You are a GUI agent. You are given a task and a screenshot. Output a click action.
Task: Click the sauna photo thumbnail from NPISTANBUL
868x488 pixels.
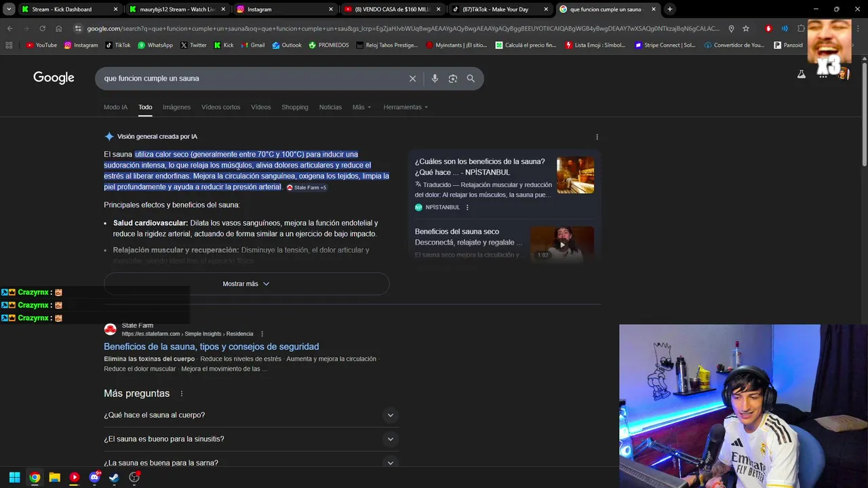pos(575,176)
